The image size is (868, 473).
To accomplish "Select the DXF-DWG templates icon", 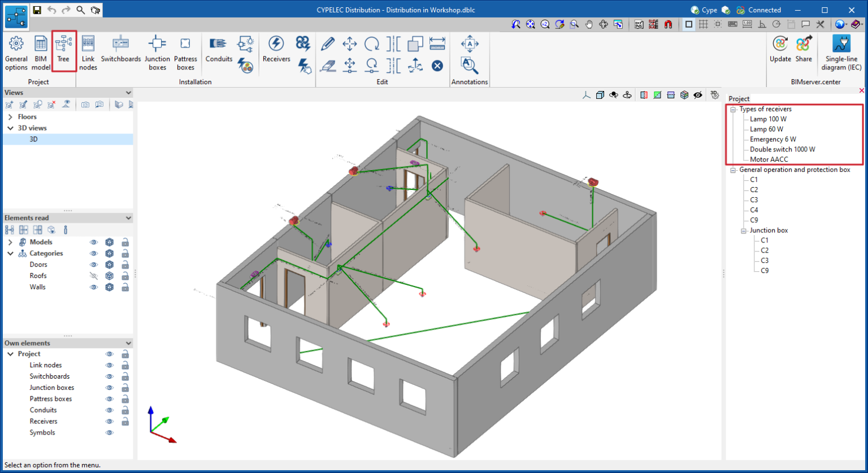I will (639, 24).
